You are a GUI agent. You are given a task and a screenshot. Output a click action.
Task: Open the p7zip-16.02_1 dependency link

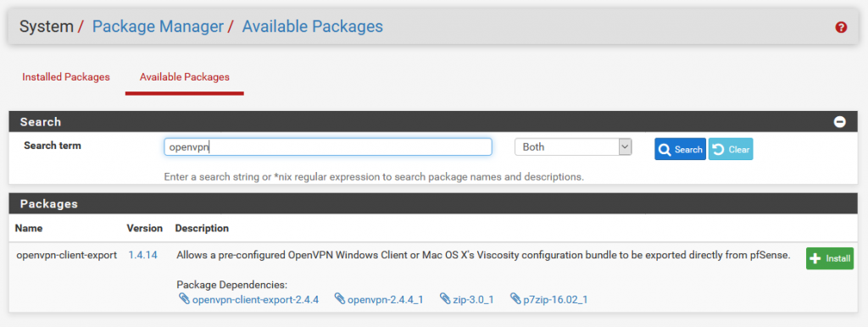click(555, 299)
